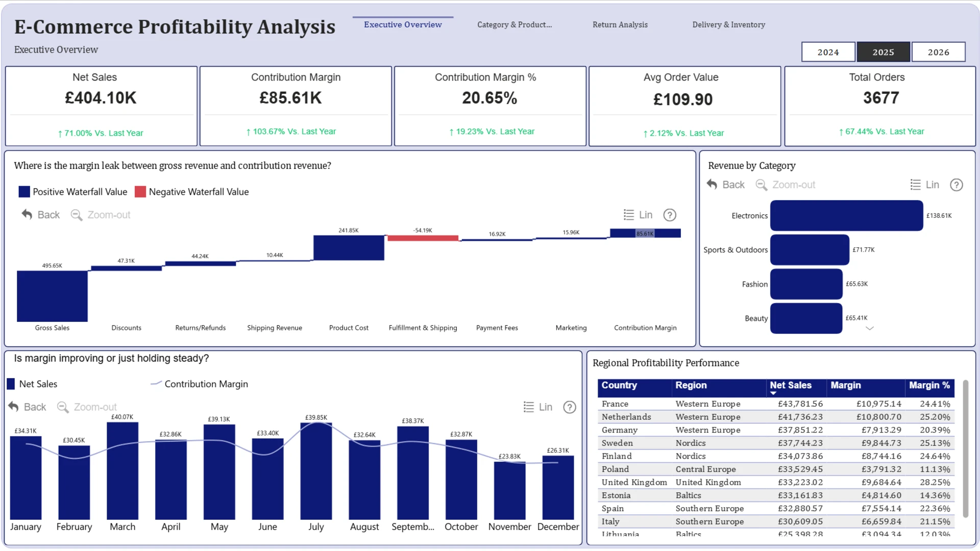The image size is (980, 551).
Task: Select year 2025 filter
Action: [883, 52]
